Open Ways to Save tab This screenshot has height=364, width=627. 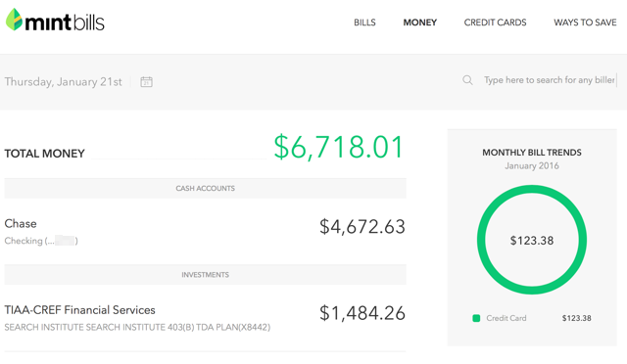pos(585,23)
